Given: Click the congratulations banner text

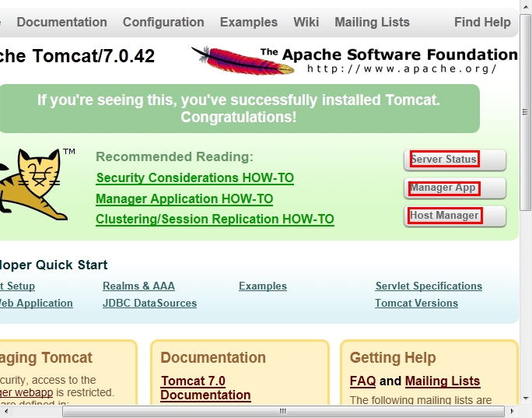Looking at the screenshot, I should coord(239,108).
